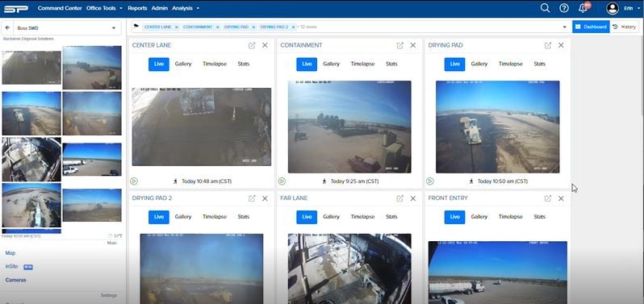Open Stats tab in DRYING PAD
644x304 pixels.
tap(540, 64)
